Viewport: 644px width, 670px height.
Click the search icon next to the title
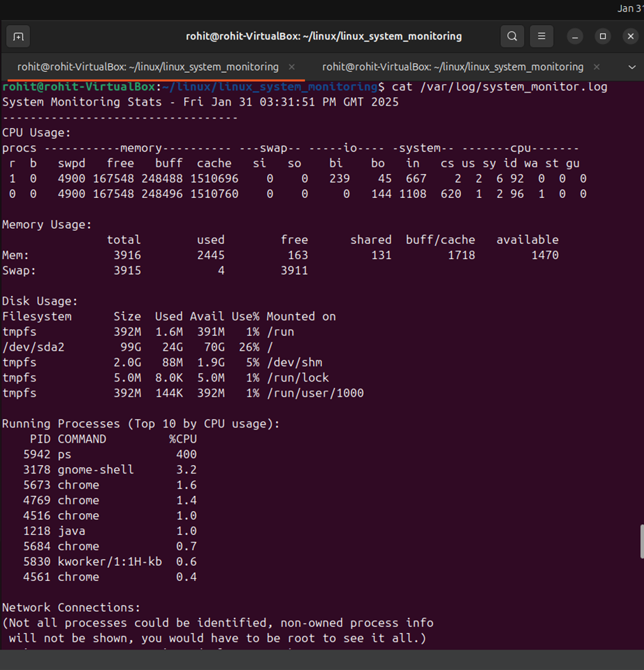pos(512,36)
